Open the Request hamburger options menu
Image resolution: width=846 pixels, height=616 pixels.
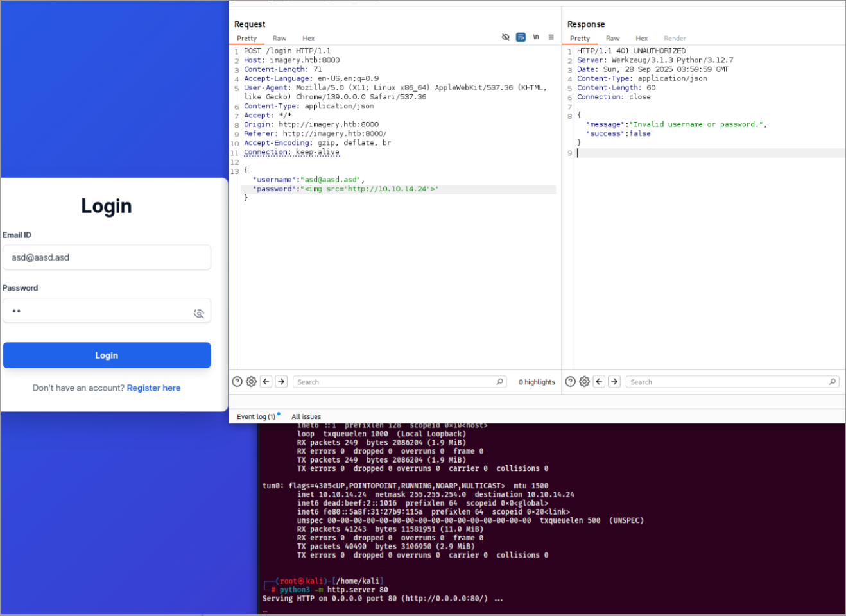[x=551, y=37]
